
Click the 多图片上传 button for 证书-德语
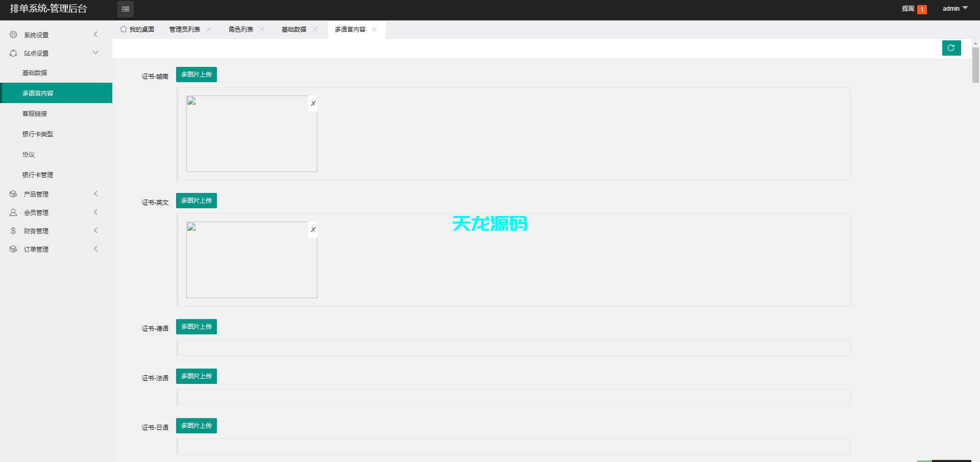coord(196,327)
